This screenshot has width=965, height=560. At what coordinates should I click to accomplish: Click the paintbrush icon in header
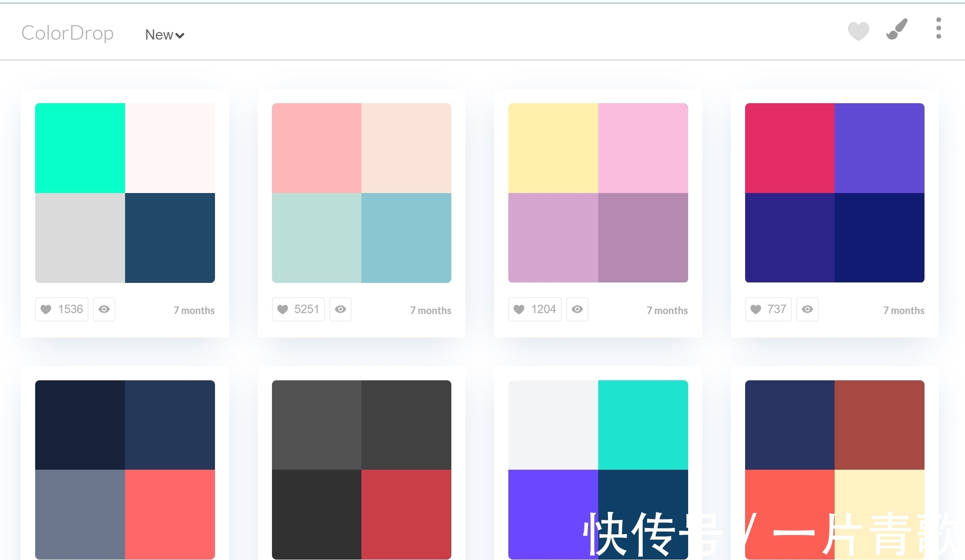[x=896, y=29]
